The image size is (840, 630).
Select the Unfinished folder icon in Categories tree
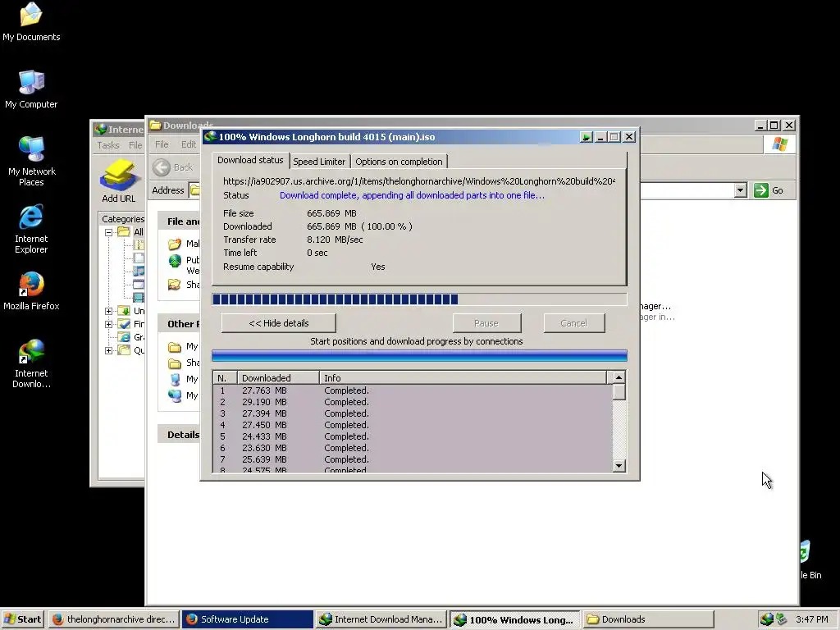click(x=124, y=311)
